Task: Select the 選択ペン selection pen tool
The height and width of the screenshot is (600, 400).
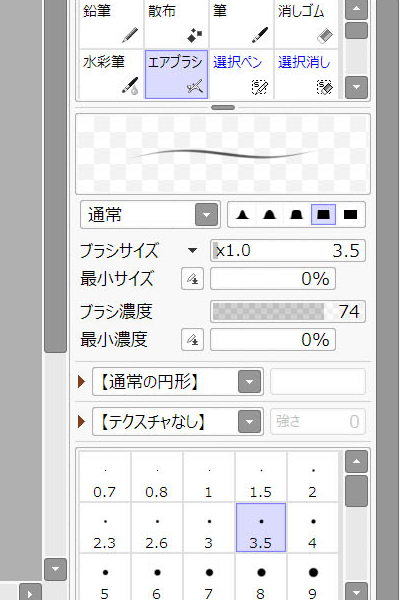Action: pos(241,74)
